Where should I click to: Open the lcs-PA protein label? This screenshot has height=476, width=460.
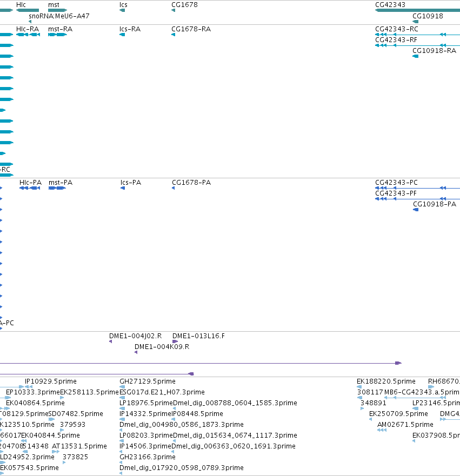point(131,183)
